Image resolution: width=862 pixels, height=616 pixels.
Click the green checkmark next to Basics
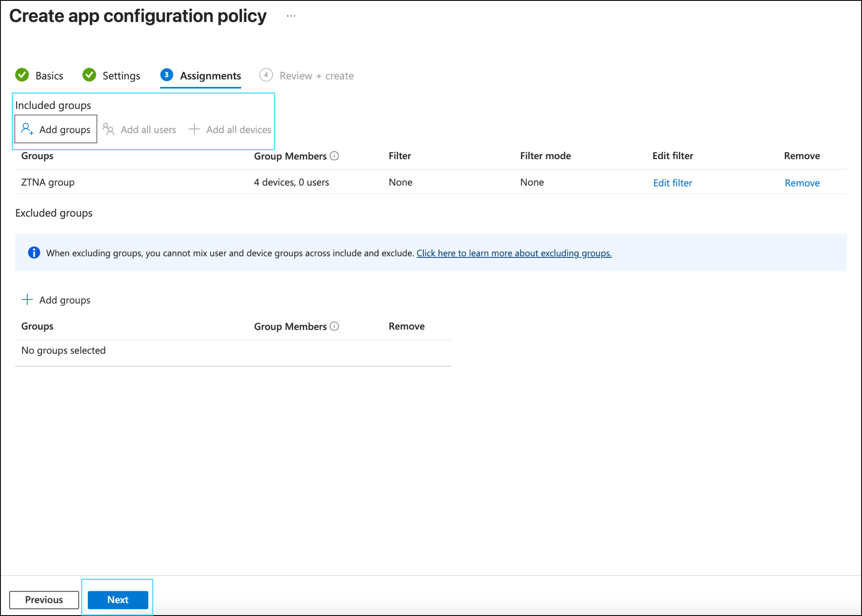[x=22, y=75]
